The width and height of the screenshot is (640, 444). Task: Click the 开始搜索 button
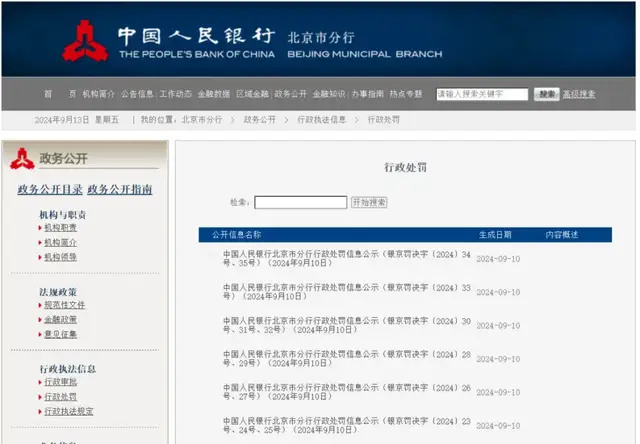(x=369, y=202)
